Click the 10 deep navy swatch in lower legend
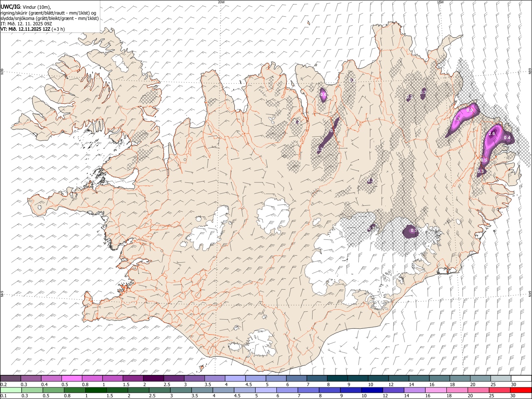 [x=371, y=390]
